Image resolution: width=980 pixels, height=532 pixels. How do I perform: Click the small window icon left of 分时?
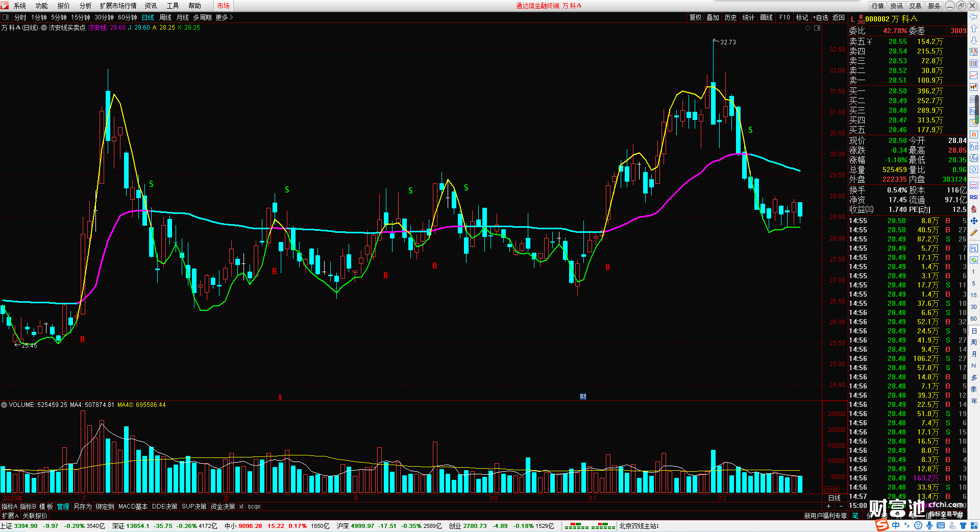pyautogui.click(x=6, y=17)
